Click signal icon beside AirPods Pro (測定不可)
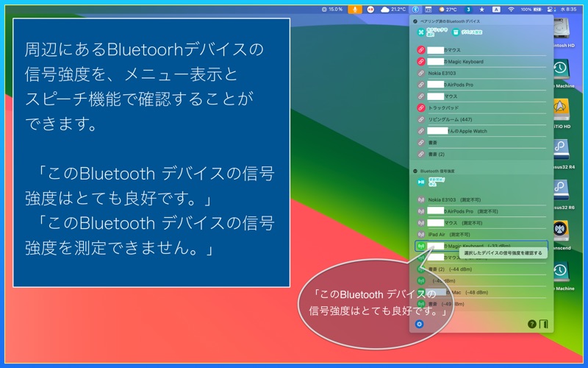The image size is (588, 368). 420,211
